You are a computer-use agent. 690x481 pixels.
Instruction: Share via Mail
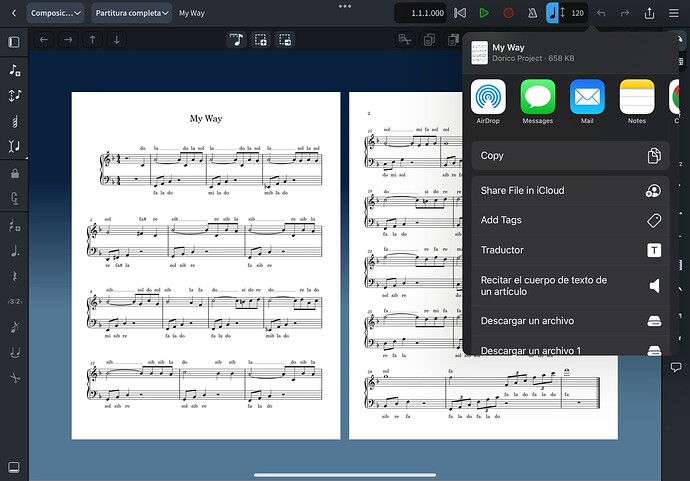pyautogui.click(x=587, y=102)
